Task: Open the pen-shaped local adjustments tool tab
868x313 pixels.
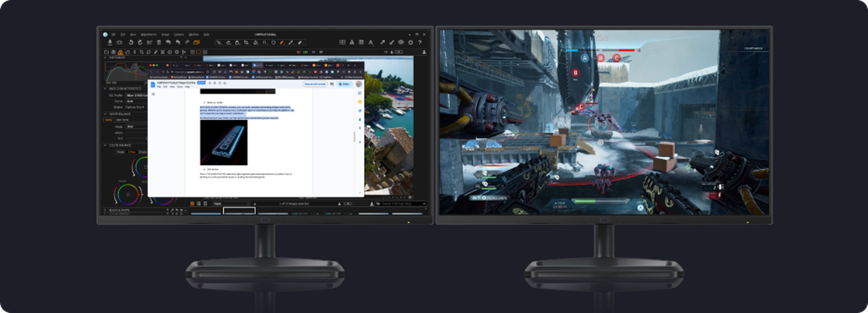Action: [x=156, y=52]
